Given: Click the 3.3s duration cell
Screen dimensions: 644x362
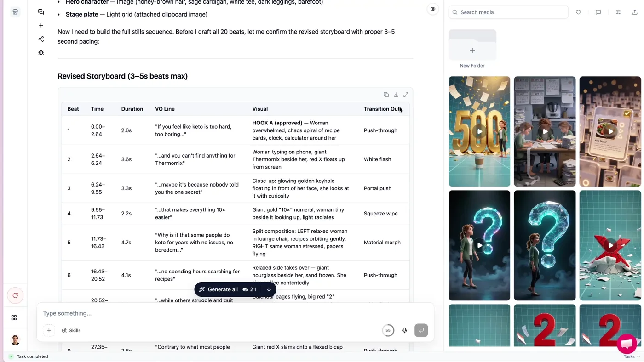Looking at the screenshot, I should (x=126, y=188).
